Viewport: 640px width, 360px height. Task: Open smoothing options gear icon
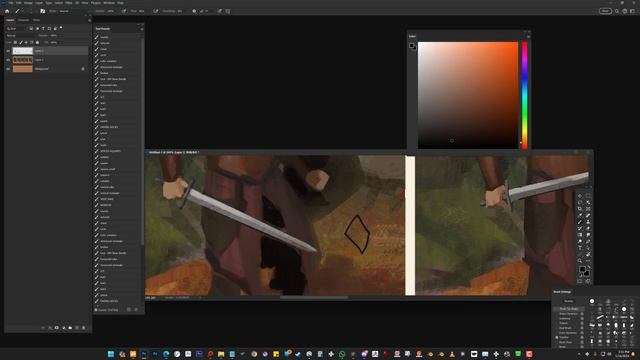click(x=194, y=11)
